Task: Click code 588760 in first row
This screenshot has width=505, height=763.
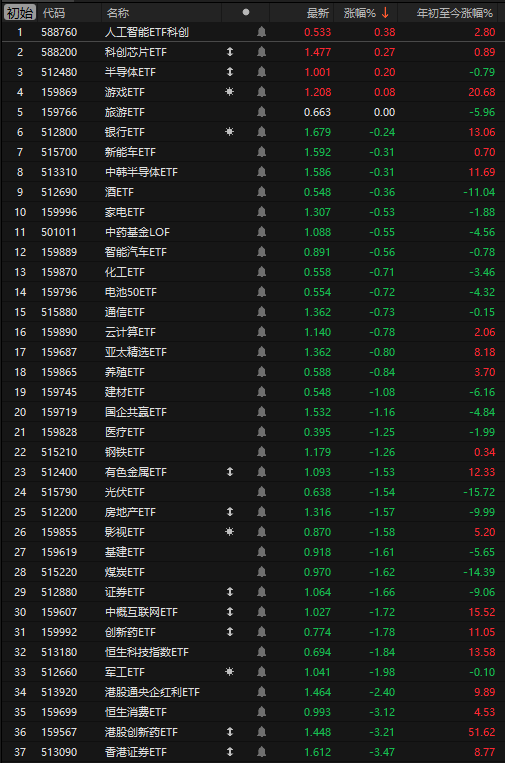Action: 59,32
